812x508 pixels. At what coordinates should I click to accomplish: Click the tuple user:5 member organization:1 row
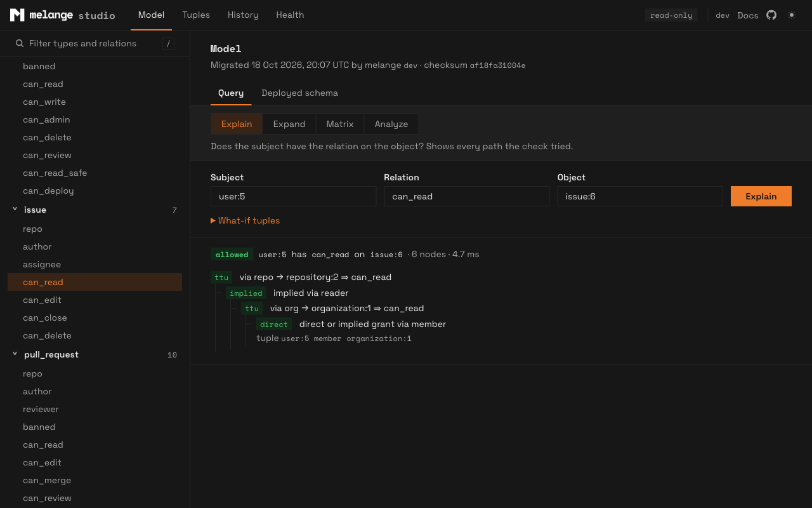(x=334, y=338)
